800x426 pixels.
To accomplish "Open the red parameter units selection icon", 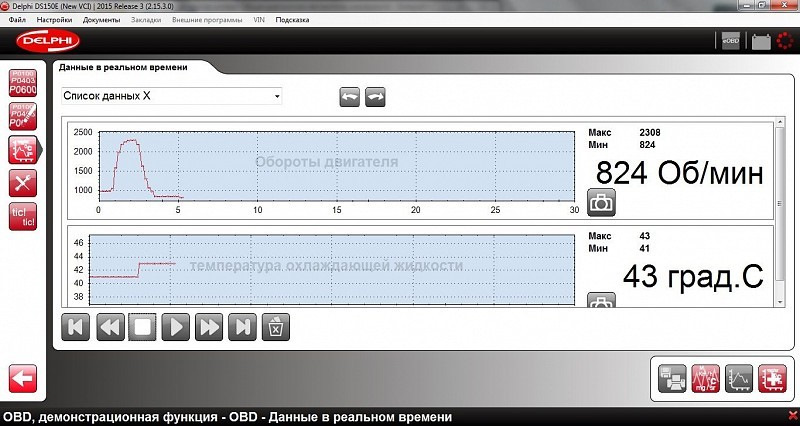I will (706, 378).
